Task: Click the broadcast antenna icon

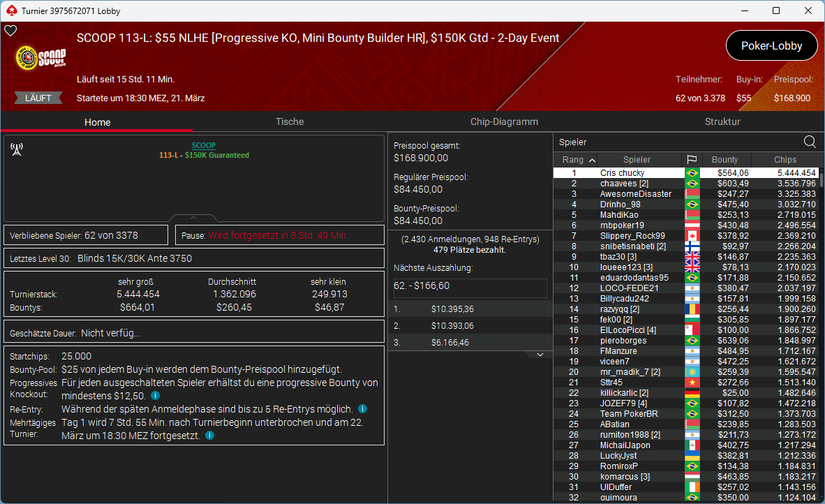Action: [17, 149]
